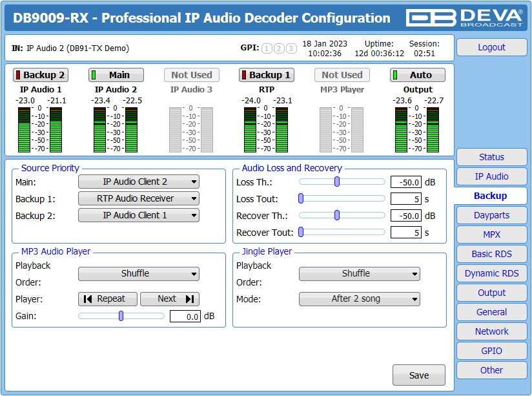This screenshot has height=396, width=532.
Task: Click the Recover Th. dB value field
Action: point(406,216)
